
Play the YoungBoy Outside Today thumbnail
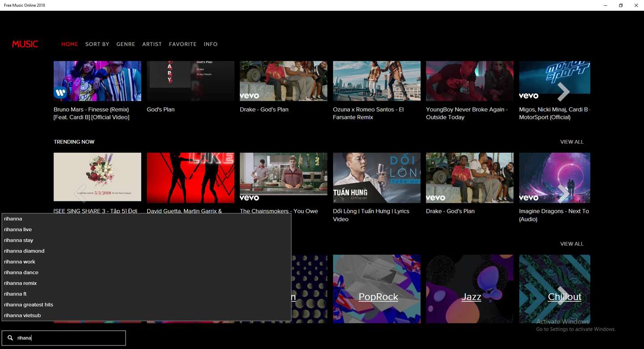coord(470,81)
